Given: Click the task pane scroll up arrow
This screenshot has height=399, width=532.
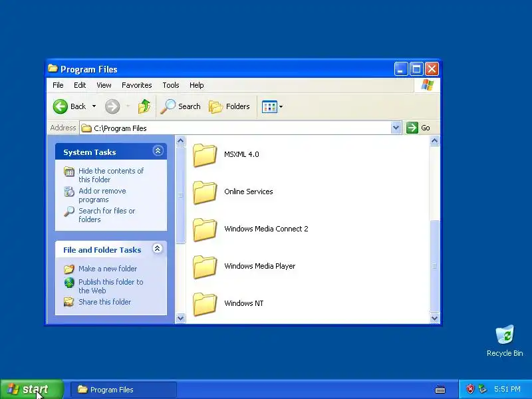Looking at the screenshot, I should [x=180, y=140].
